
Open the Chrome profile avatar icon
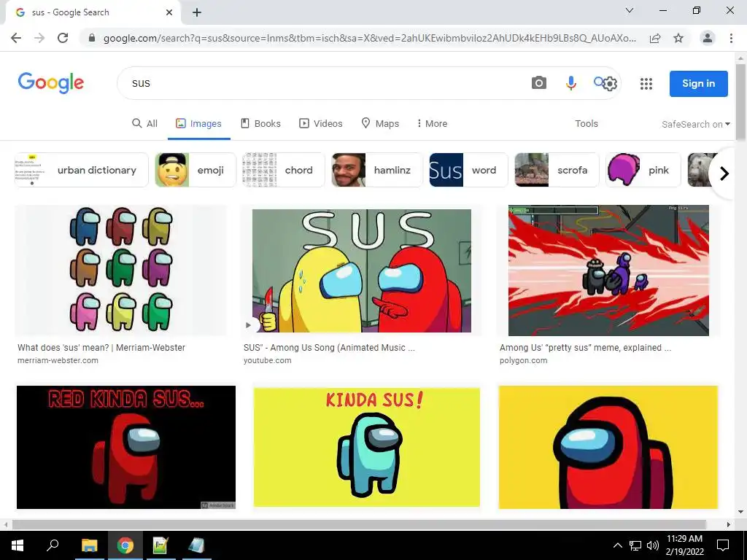(x=708, y=38)
